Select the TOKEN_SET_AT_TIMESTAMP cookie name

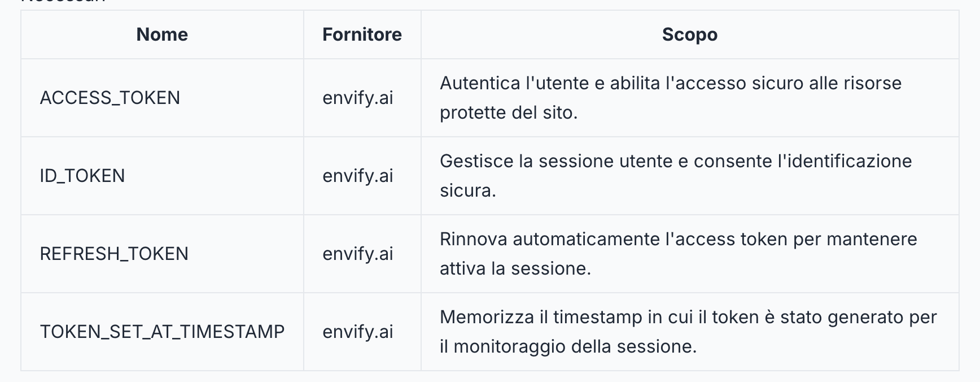coord(162,332)
